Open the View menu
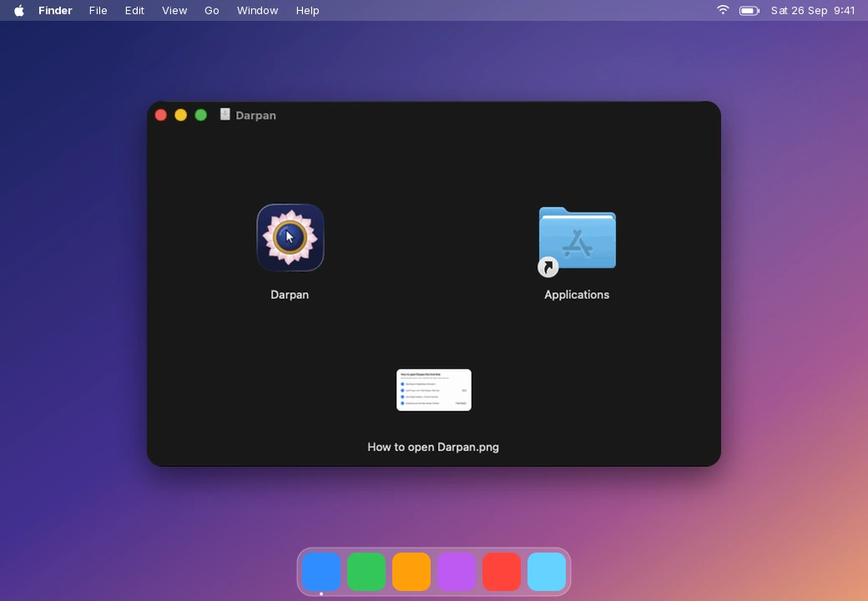 pos(174,11)
